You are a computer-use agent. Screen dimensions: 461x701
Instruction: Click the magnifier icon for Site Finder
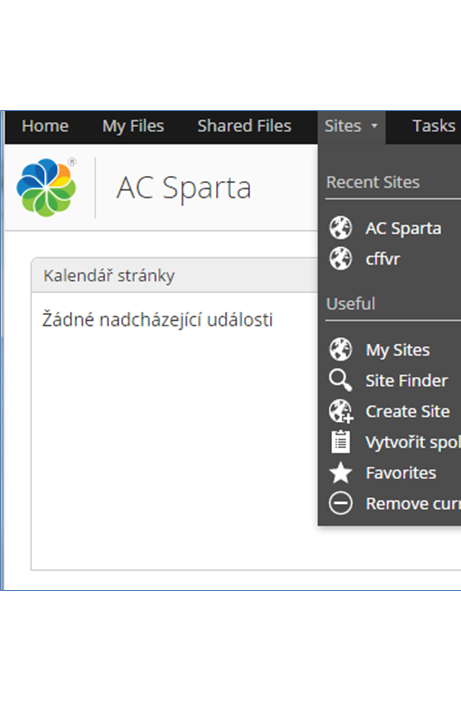point(341,380)
